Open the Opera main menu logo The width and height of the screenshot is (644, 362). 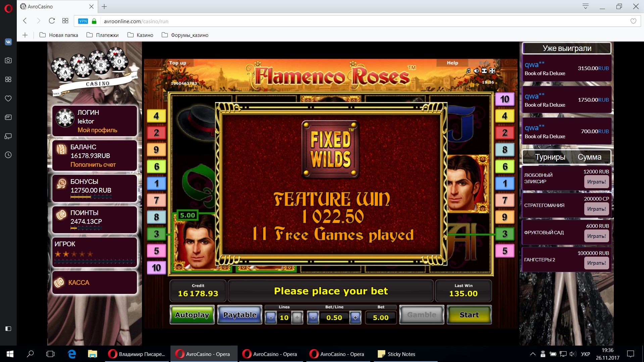(8, 8)
